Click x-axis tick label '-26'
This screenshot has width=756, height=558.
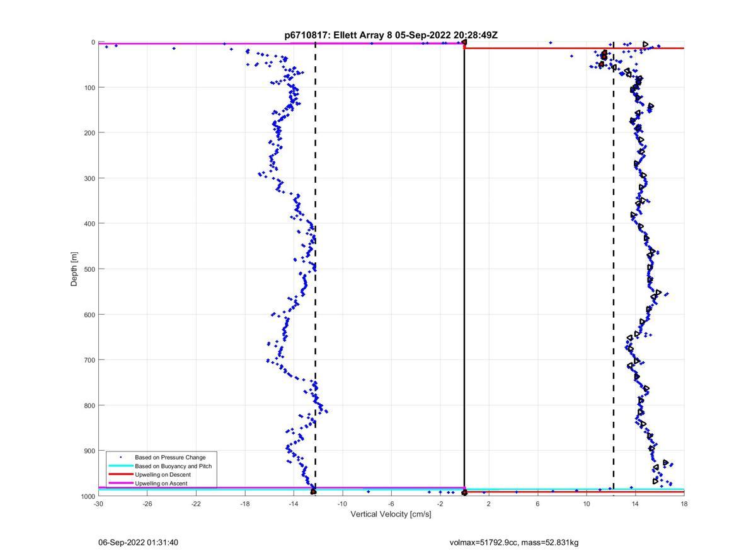pos(147,504)
